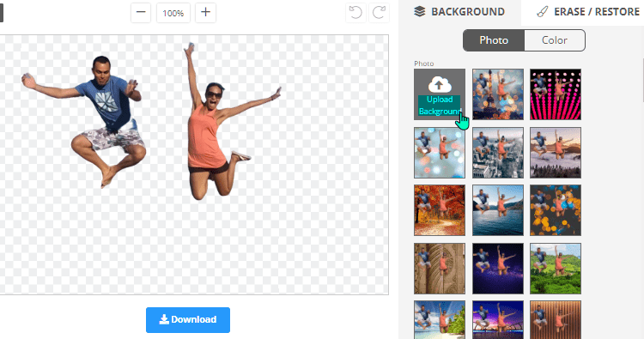Select the misty forest sunset background thumbnail
The height and width of the screenshot is (339, 644).
tap(556, 153)
